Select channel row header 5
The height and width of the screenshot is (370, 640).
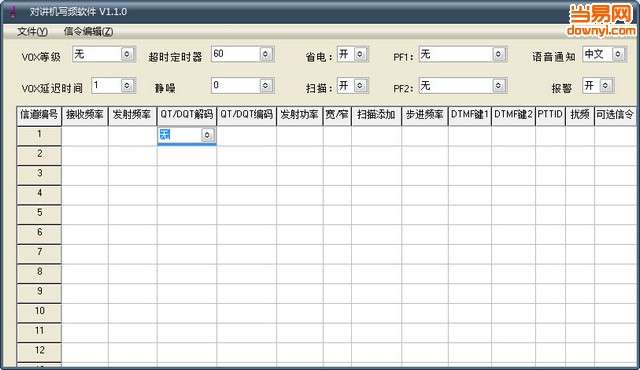pos(39,214)
